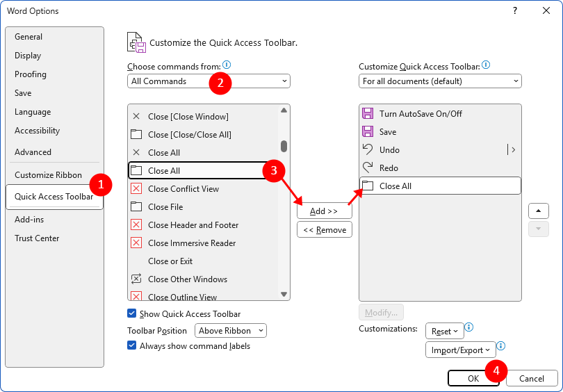
Task: Switch to the Customize Ribbon section
Action: (49, 175)
